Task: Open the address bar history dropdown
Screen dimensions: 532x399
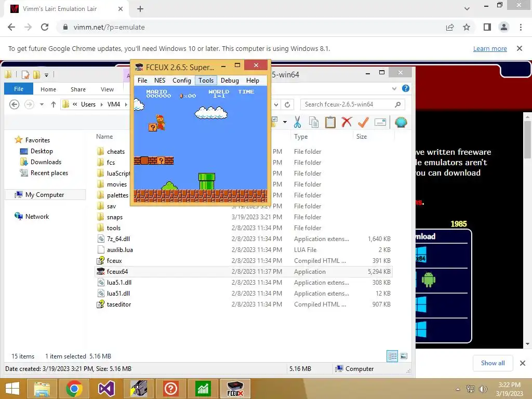Action: click(276, 104)
